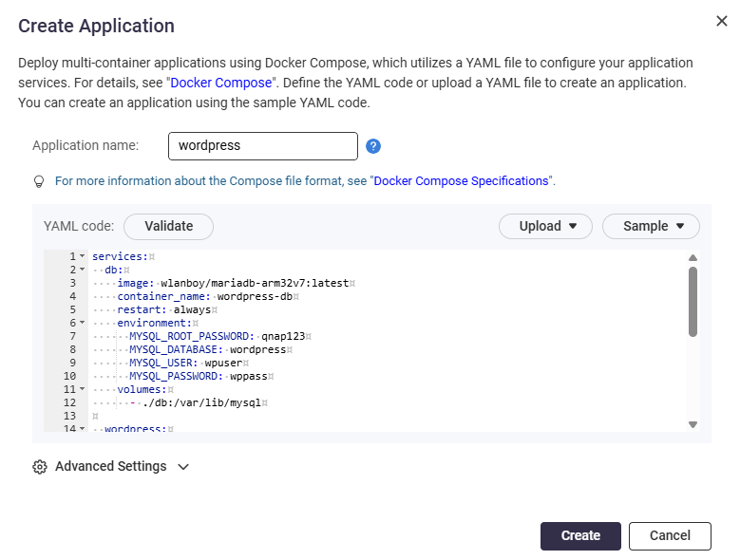The image size is (740, 560).
Task: Open the "Docker Compose" link in description
Action: coord(221,83)
